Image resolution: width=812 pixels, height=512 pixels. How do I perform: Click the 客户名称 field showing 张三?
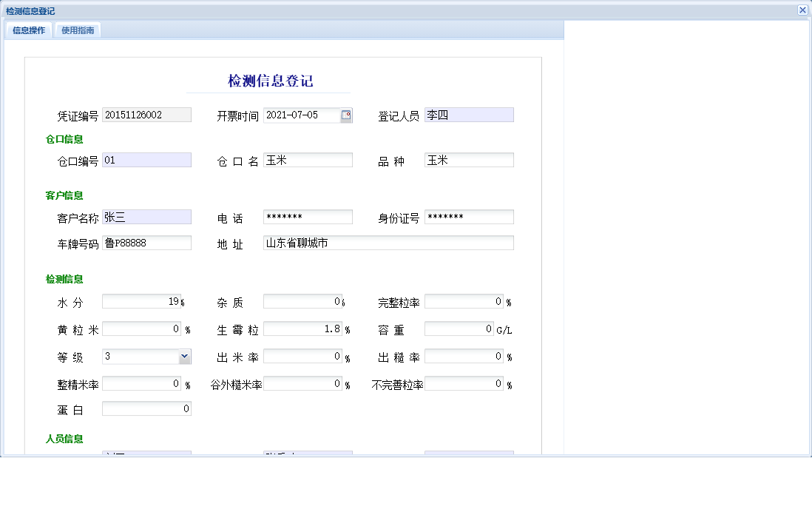pos(146,216)
